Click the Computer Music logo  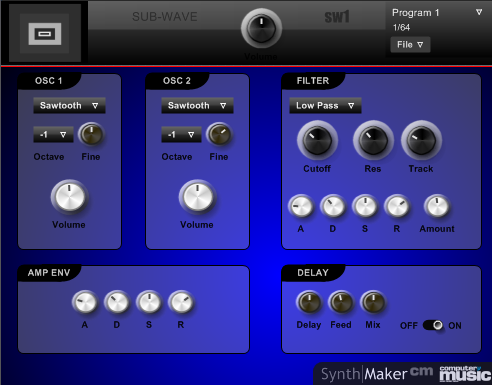pos(465,374)
